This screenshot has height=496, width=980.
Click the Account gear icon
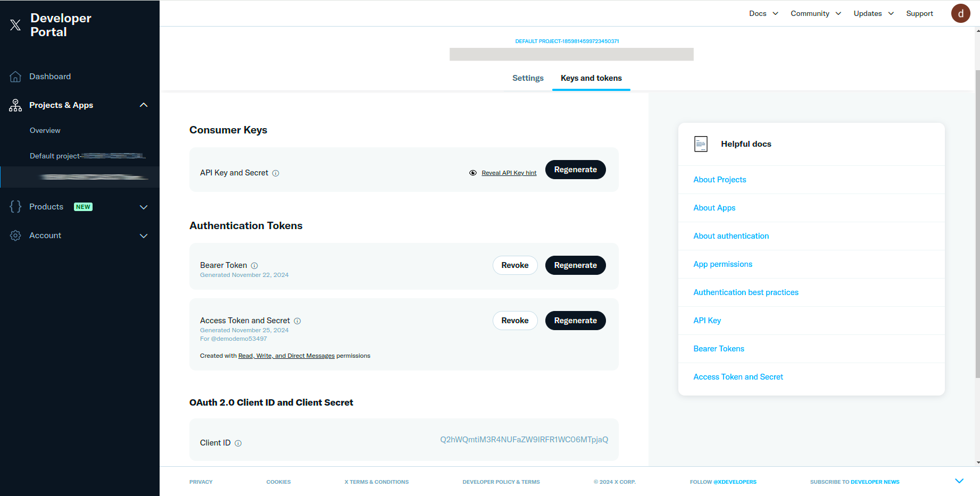coord(15,236)
